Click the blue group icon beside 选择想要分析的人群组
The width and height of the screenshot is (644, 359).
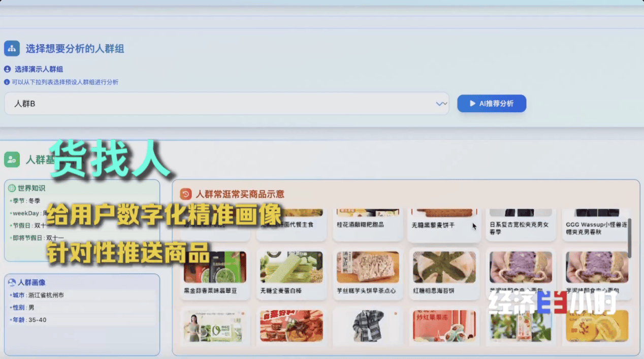pyautogui.click(x=12, y=49)
